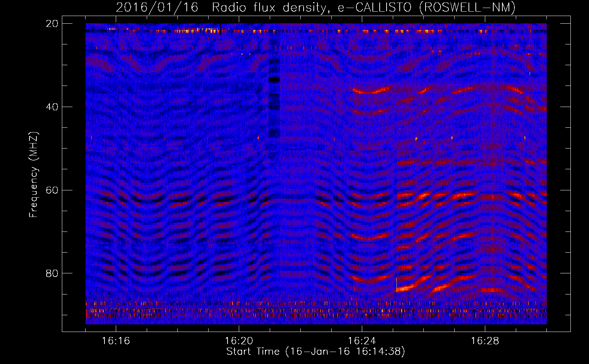Click the time tick label '16:16'
Viewport: 589px width, 364px height.
[116, 341]
